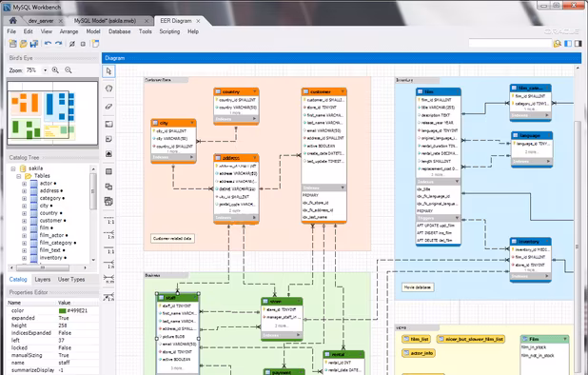Collapse the country table with its header arrow
The width and height of the screenshot is (588, 375).
coord(255,91)
